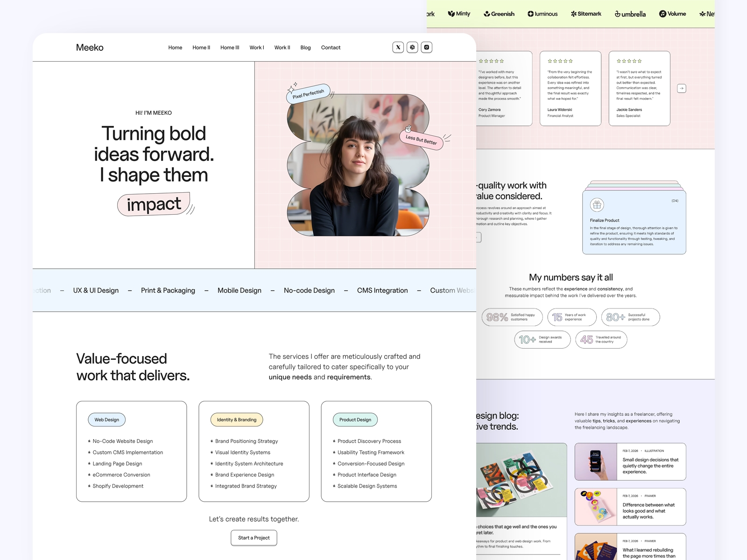This screenshot has height=560, width=747.
Task: Click the star rating on Cory Zamora's review
Action: tap(491, 61)
